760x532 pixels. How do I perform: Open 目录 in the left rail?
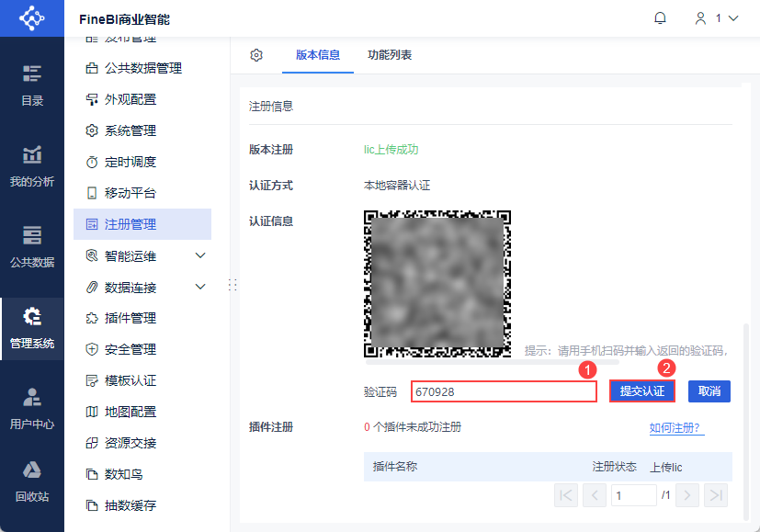32,85
